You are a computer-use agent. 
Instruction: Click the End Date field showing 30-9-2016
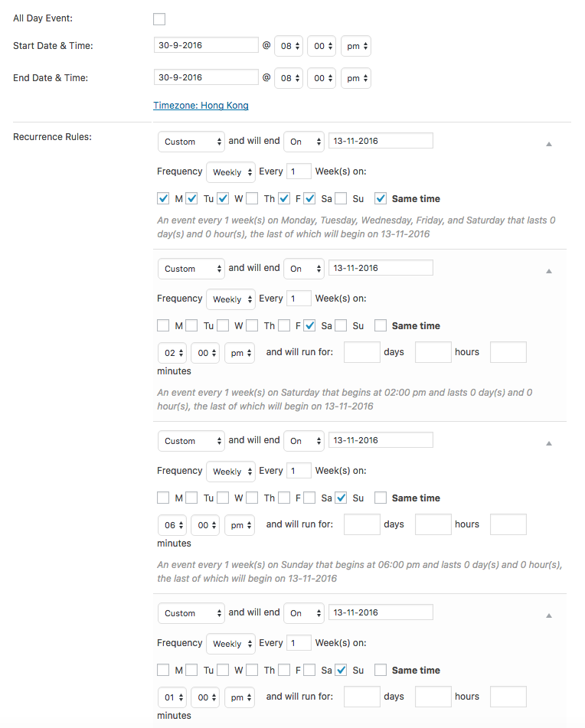206,77
